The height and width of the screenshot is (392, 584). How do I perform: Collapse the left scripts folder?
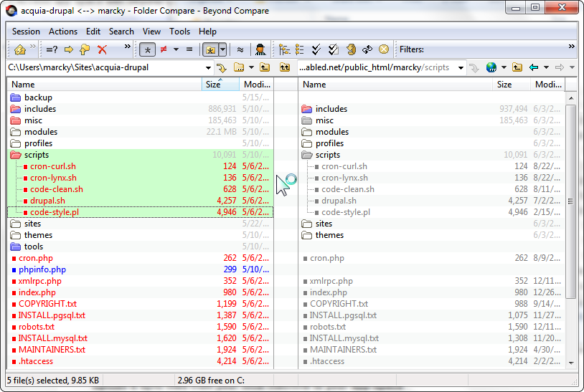[16, 155]
